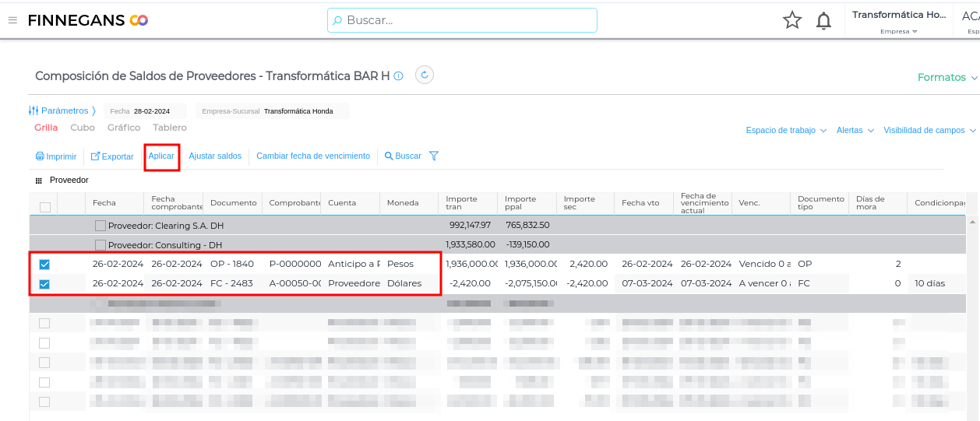The image size is (980, 421).
Task: Click the 10 días payment condition cell
Action: (x=930, y=283)
